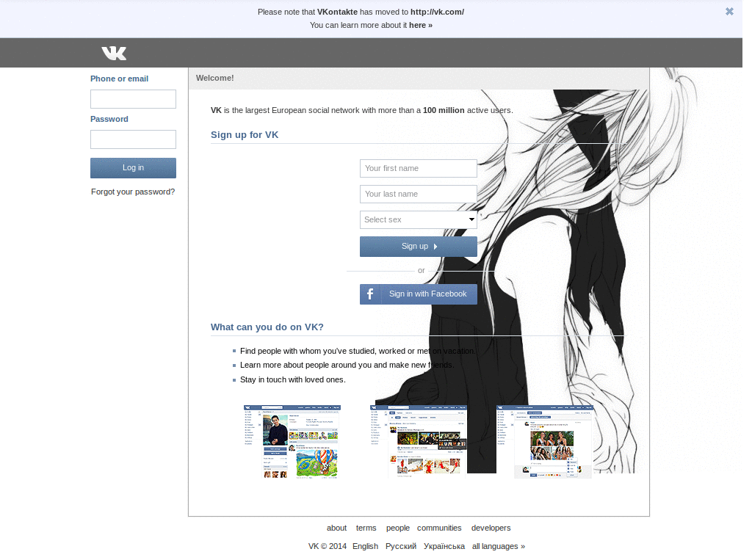Viewport: 752px width, 560px height.
Task: Open the Select sex dropdown
Action: point(418,219)
